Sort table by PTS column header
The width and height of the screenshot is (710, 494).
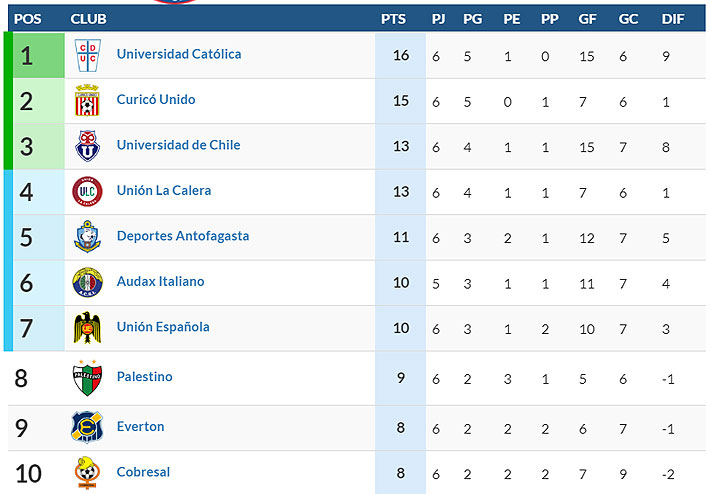394,19
